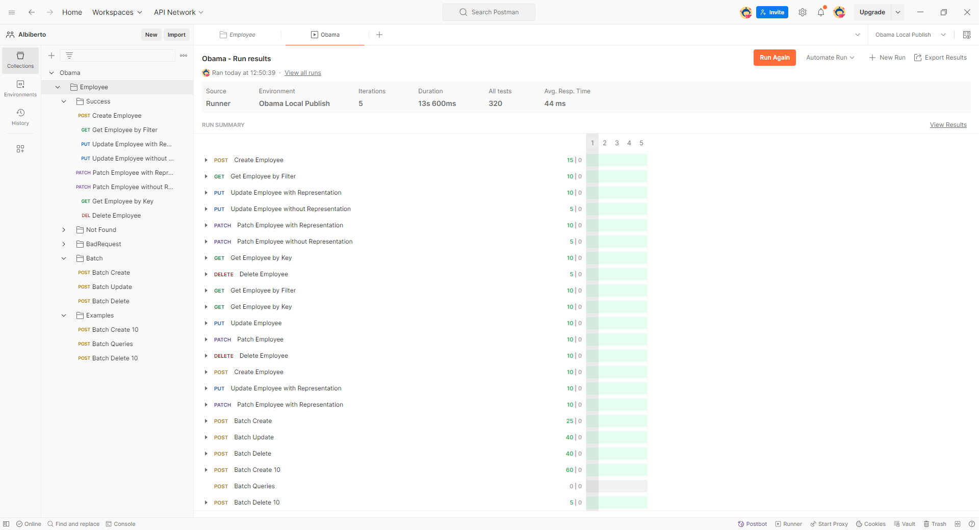
Task: Open the Obama Local Publish environment selector
Action: pos(911,35)
